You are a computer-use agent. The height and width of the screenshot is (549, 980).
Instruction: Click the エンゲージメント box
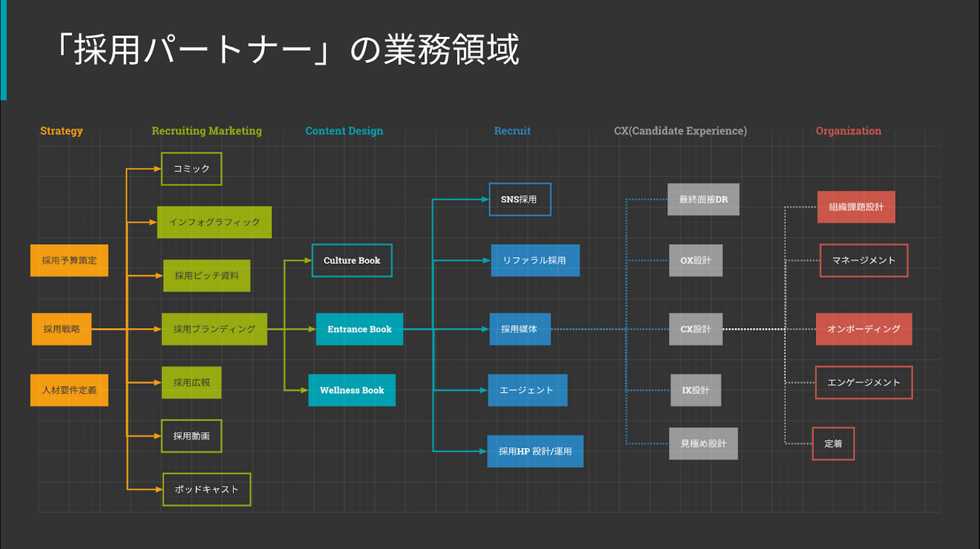864,382
